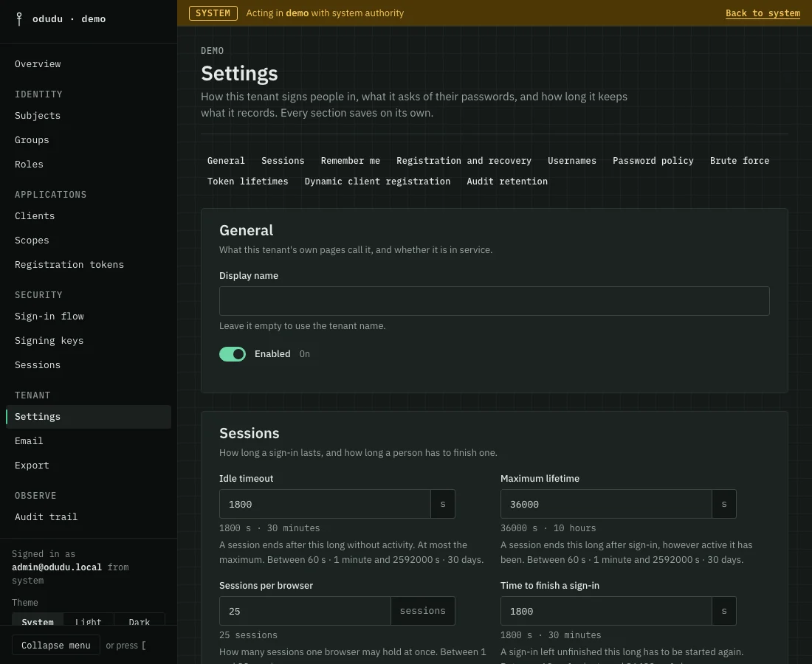Click admin@odudu.local signed-in text
Image resolution: width=812 pixels, height=664 pixels.
pyautogui.click(x=57, y=567)
